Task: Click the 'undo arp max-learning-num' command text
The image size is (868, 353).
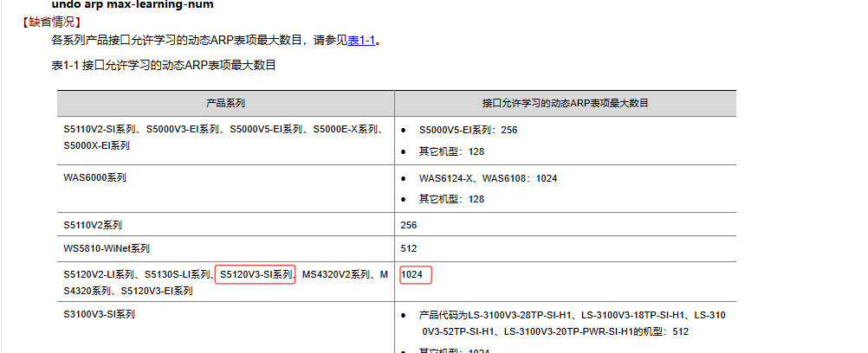Action: point(133,5)
